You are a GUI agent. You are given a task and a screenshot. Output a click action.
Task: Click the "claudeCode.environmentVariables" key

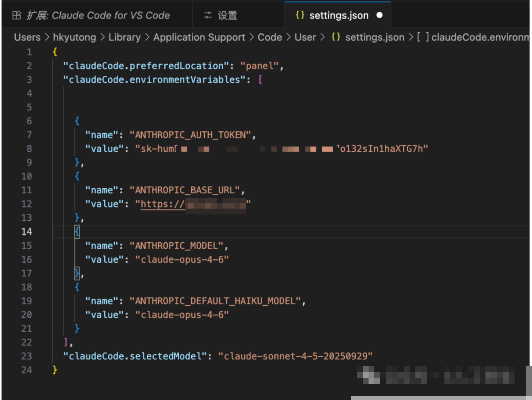(154, 80)
